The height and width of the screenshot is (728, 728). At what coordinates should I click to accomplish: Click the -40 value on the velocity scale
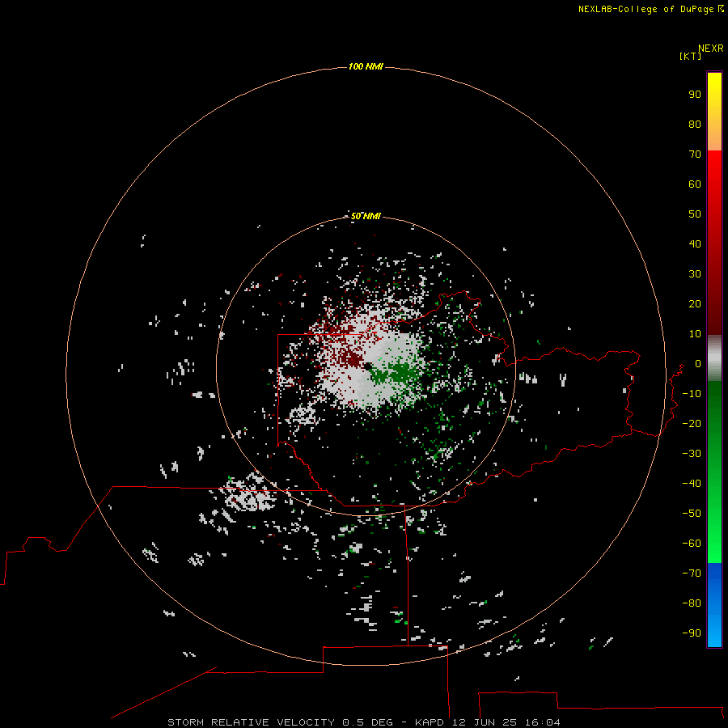692,484
